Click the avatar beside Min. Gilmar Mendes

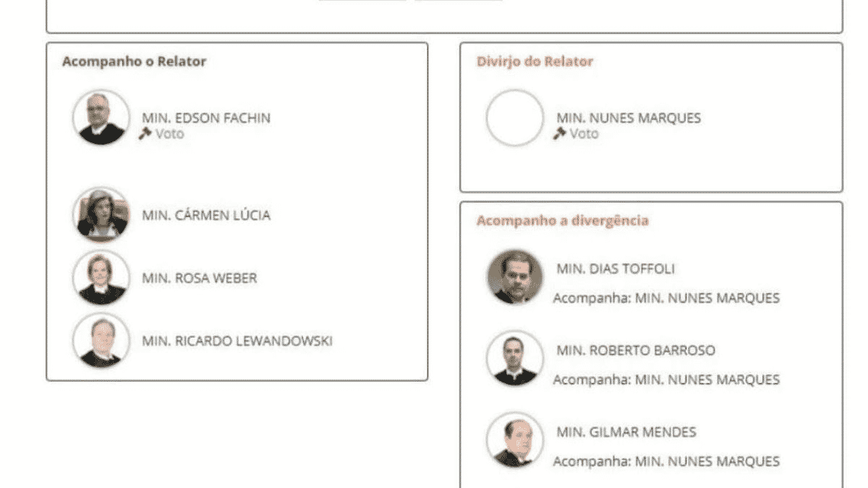(x=514, y=440)
